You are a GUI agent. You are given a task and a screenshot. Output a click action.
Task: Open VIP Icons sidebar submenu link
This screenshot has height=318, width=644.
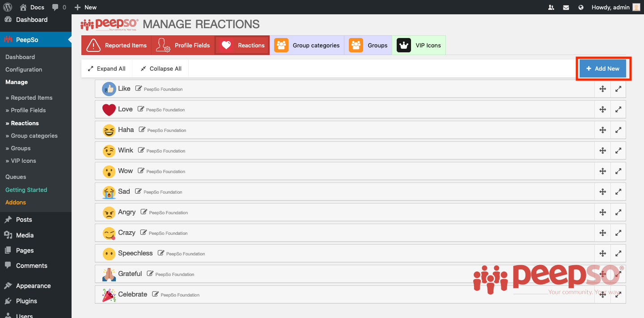(21, 161)
